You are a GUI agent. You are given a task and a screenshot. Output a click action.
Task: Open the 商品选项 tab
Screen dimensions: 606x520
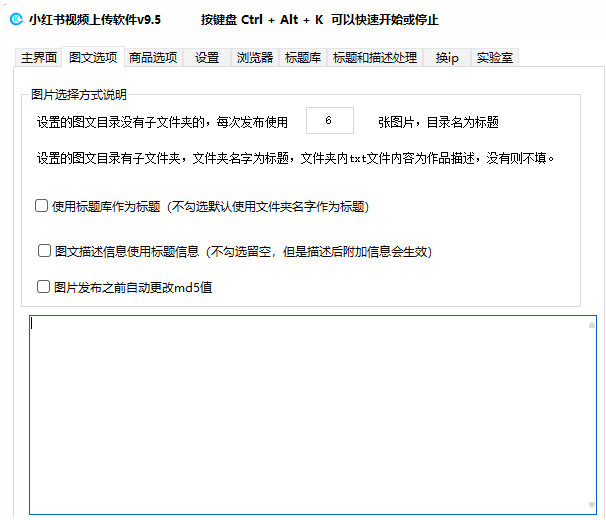click(153, 58)
